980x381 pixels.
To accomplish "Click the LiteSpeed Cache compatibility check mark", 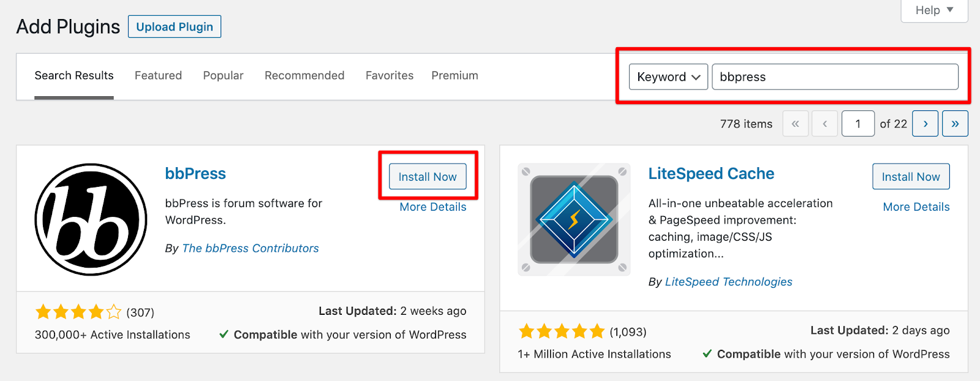I will pyautogui.click(x=707, y=354).
